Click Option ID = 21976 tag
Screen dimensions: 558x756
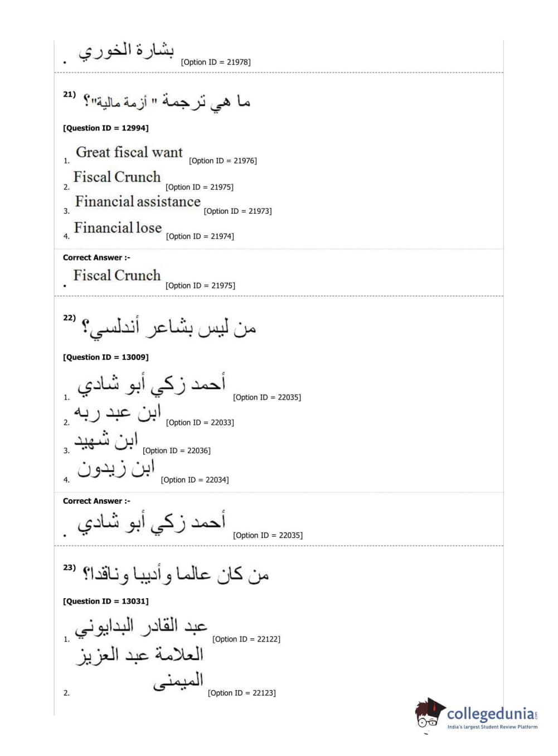[223, 161]
